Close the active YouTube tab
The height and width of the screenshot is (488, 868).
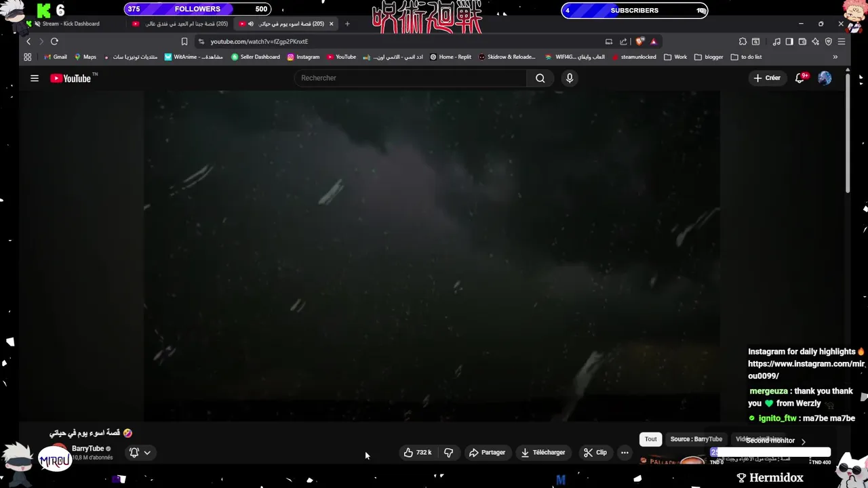[x=331, y=24]
